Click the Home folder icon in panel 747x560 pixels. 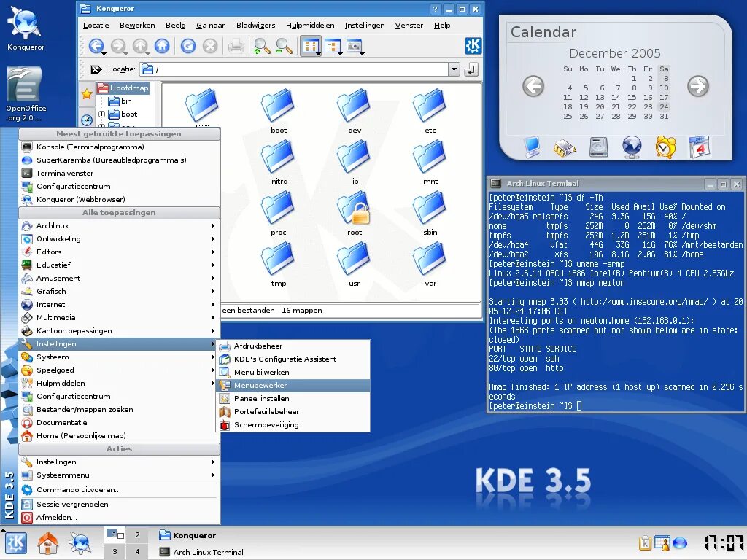pos(48,542)
